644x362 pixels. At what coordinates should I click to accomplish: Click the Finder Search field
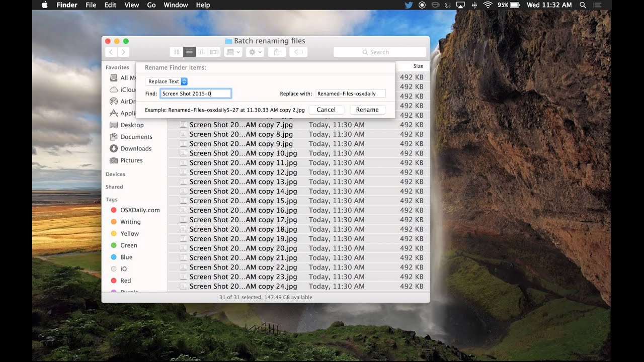pos(380,52)
